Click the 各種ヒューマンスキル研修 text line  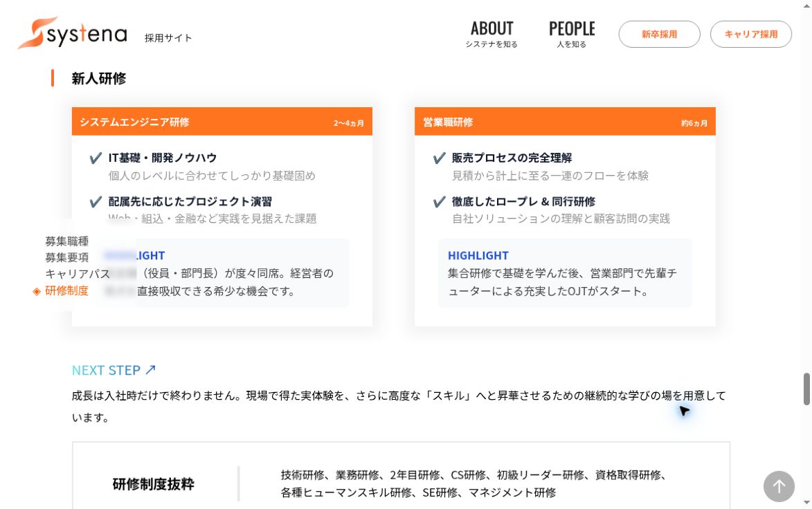tap(418, 492)
